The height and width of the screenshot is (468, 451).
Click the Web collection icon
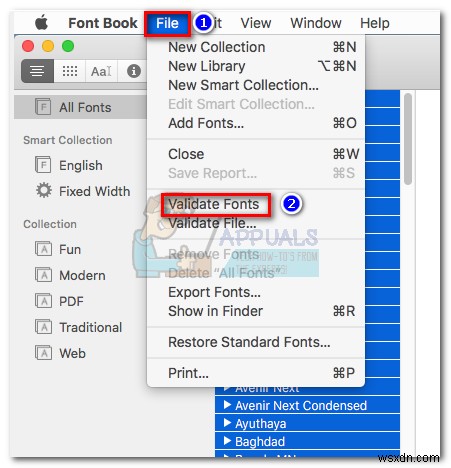tap(43, 353)
